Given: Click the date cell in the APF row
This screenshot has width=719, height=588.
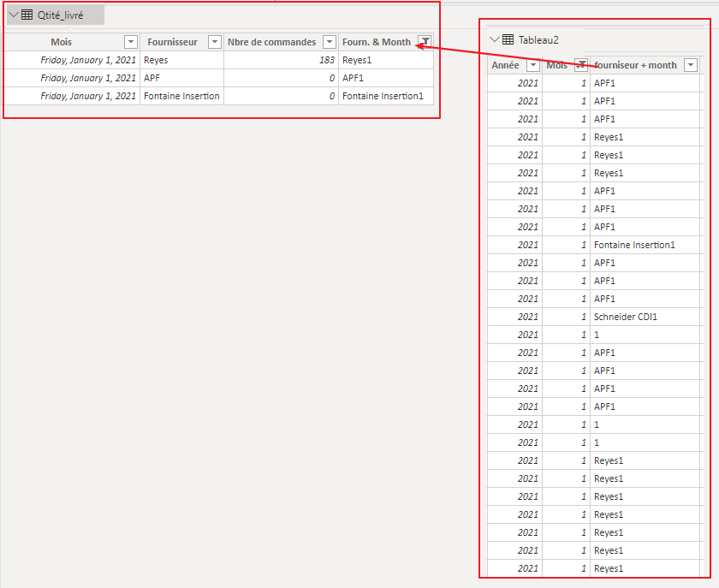Looking at the screenshot, I should [x=72, y=78].
